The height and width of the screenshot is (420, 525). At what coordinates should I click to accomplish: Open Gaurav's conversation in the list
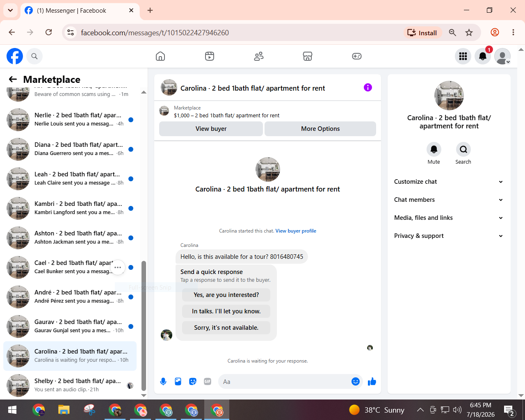point(70,326)
